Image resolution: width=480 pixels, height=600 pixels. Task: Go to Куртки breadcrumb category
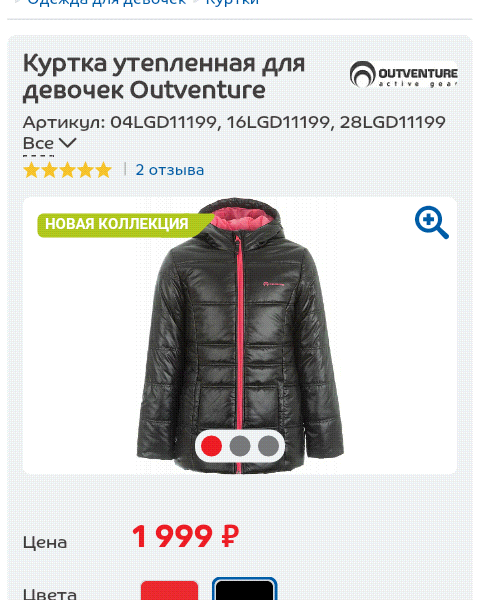232,2
